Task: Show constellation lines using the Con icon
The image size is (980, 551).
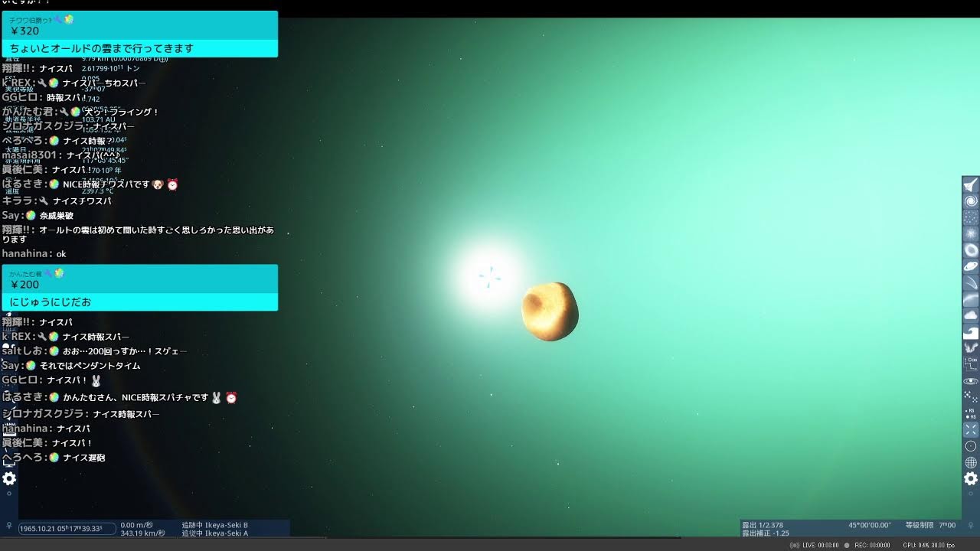Action: (971, 364)
